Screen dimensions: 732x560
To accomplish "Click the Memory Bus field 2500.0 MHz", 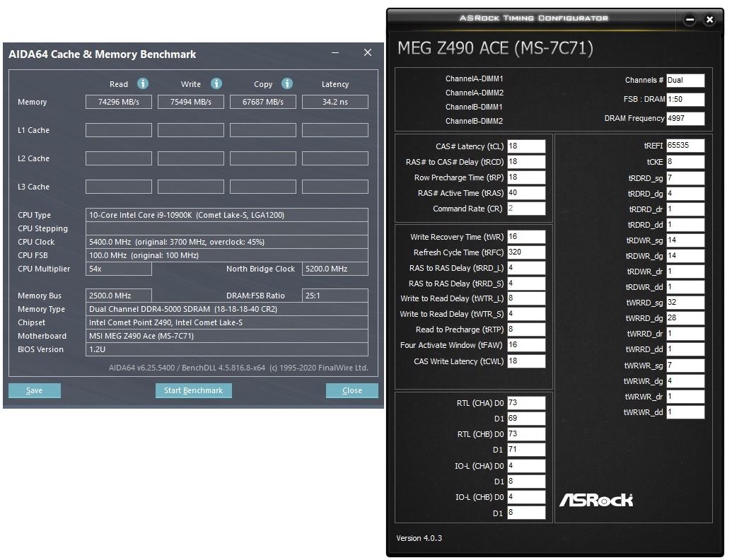I will click(119, 296).
